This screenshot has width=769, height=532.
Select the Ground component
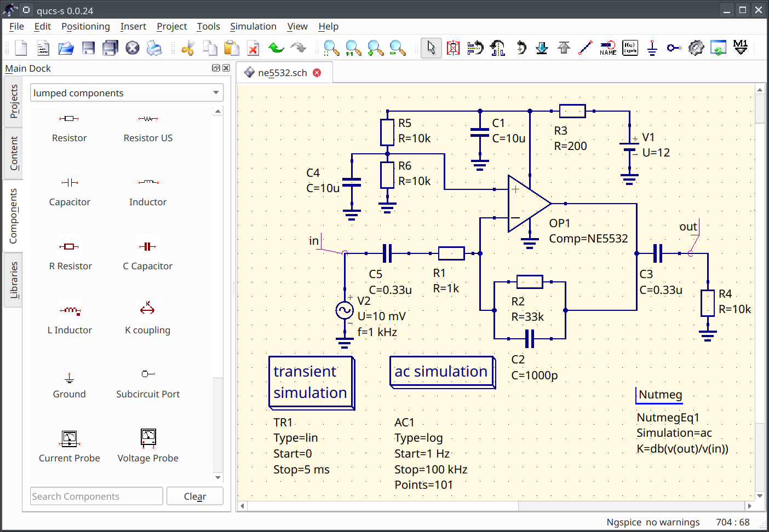[69, 385]
